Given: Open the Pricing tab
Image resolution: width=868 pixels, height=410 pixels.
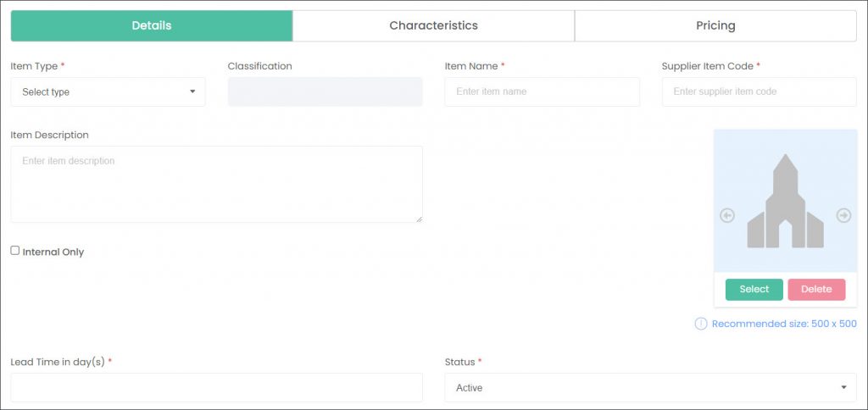Looking at the screenshot, I should pos(715,25).
